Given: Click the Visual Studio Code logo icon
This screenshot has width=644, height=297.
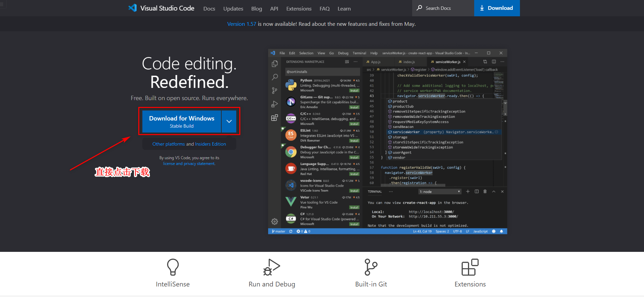Looking at the screenshot, I should click(133, 8).
